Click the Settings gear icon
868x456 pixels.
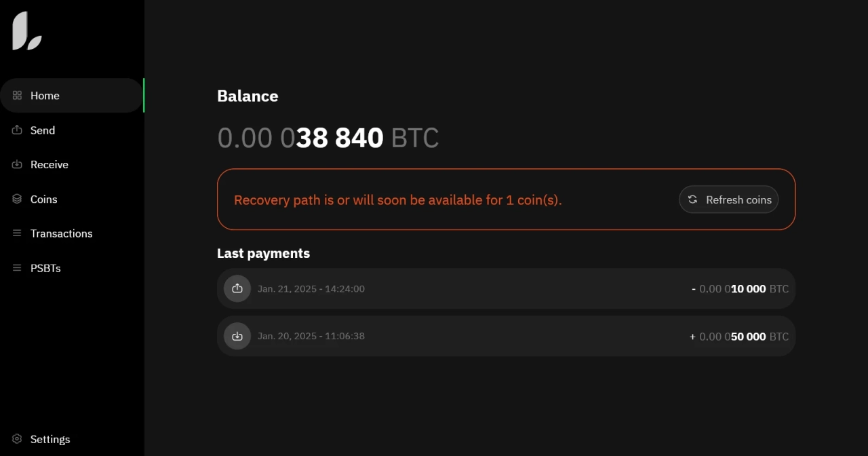pos(18,439)
